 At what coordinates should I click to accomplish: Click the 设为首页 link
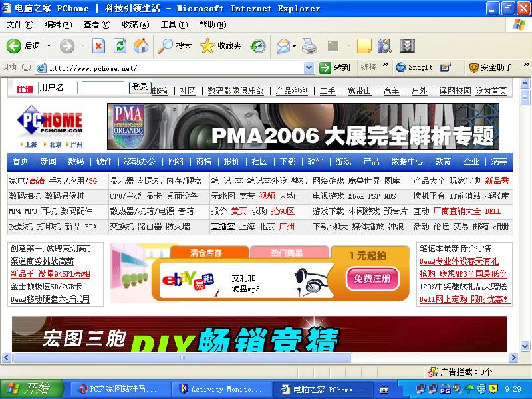click(x=491, y=90)
